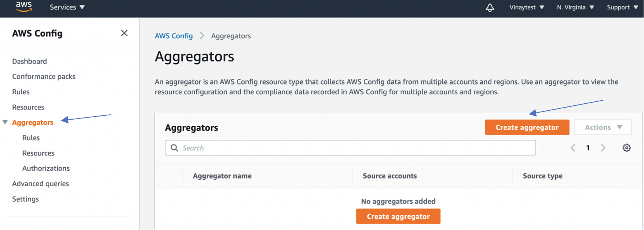Open the Actions dropdown button
The width and height of the screenshot is (644, 230).
[603, 127]
